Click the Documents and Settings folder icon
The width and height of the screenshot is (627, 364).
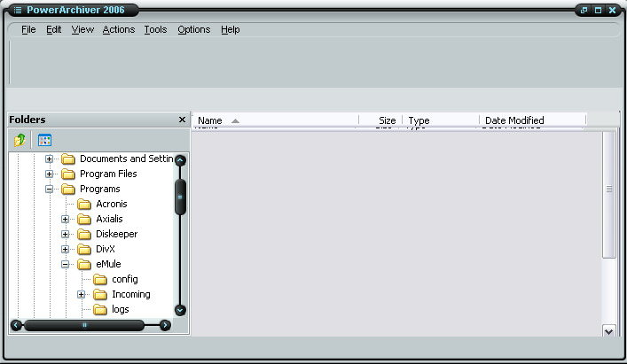(x=68, y=159)
